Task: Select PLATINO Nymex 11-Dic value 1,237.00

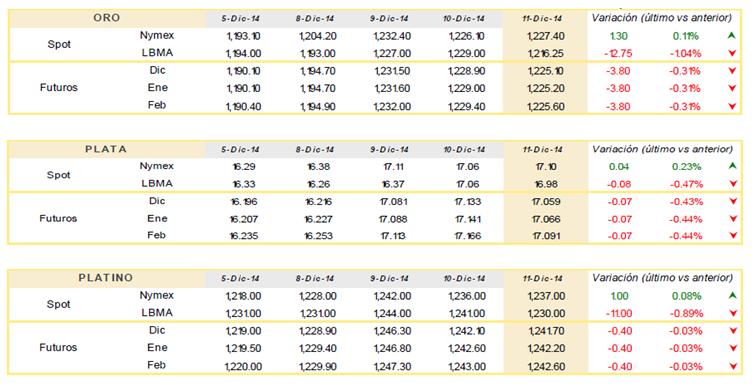Action: [546, 296]
